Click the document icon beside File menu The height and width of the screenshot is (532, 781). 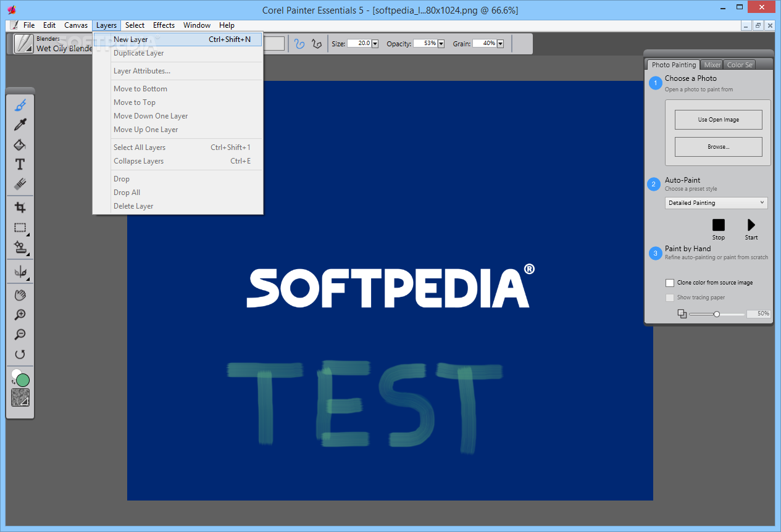14,25
